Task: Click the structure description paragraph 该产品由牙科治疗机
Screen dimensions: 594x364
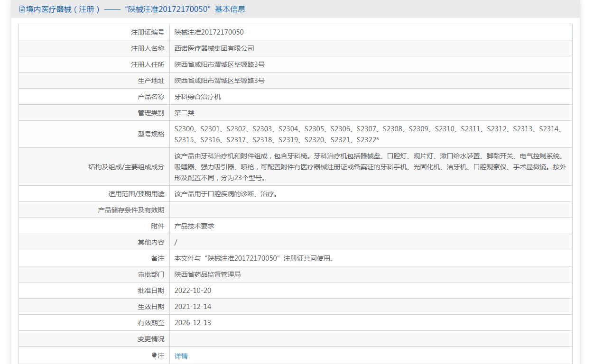Action: tap(370, 167)
